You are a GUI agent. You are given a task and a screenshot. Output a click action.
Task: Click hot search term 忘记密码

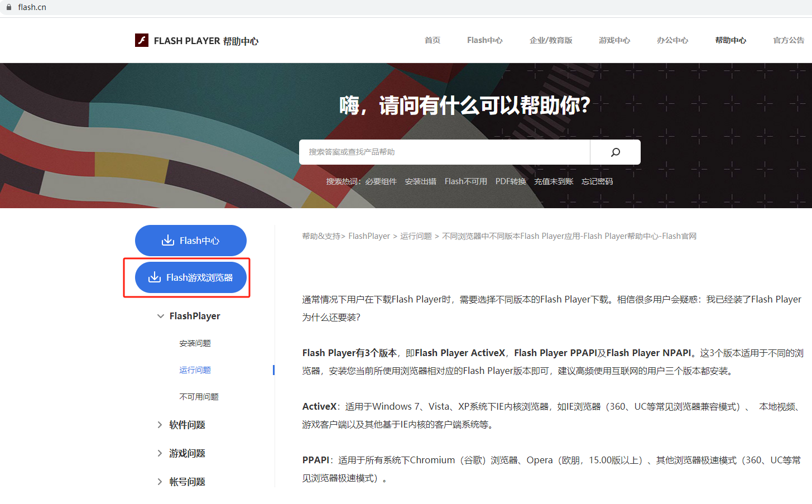tap(597, 181)
